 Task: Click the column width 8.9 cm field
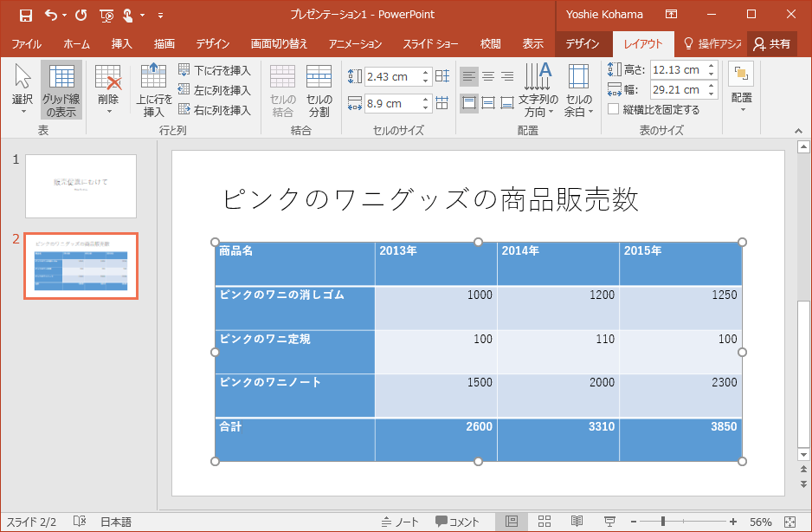pyautogui.click(x=392, y=104)
